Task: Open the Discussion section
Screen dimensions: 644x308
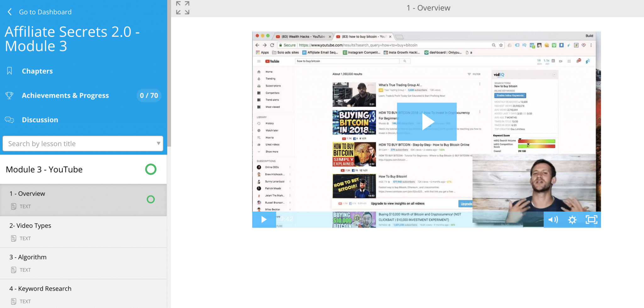Action: [x=40, y=120]
